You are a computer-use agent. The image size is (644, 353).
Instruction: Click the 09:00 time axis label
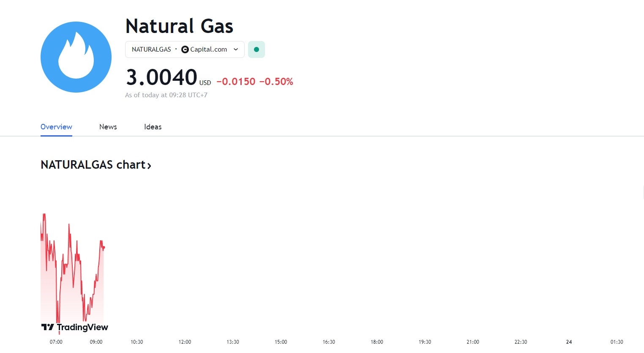[x=96, y=342]
